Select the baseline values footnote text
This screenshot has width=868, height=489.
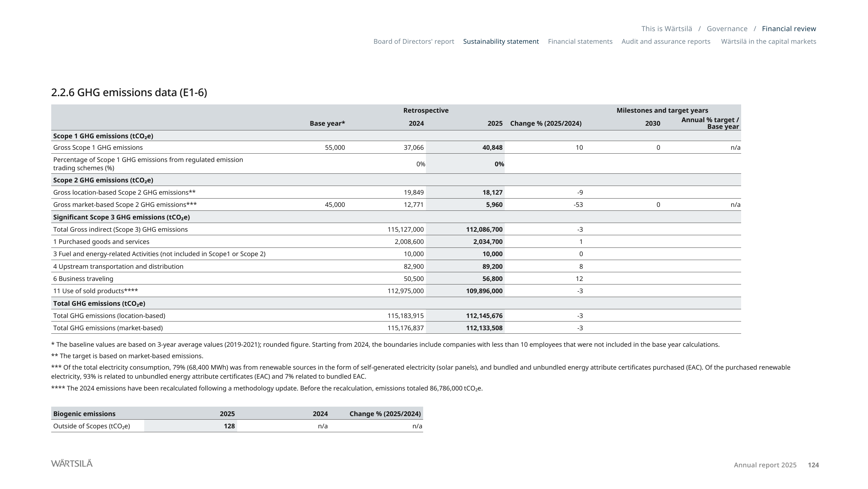(385, 344)
